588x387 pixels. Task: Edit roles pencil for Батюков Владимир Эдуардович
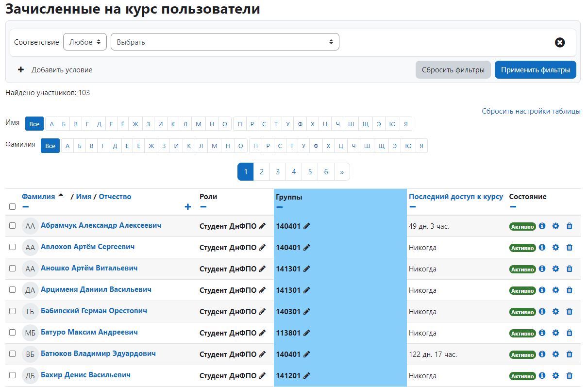point(263,354)
